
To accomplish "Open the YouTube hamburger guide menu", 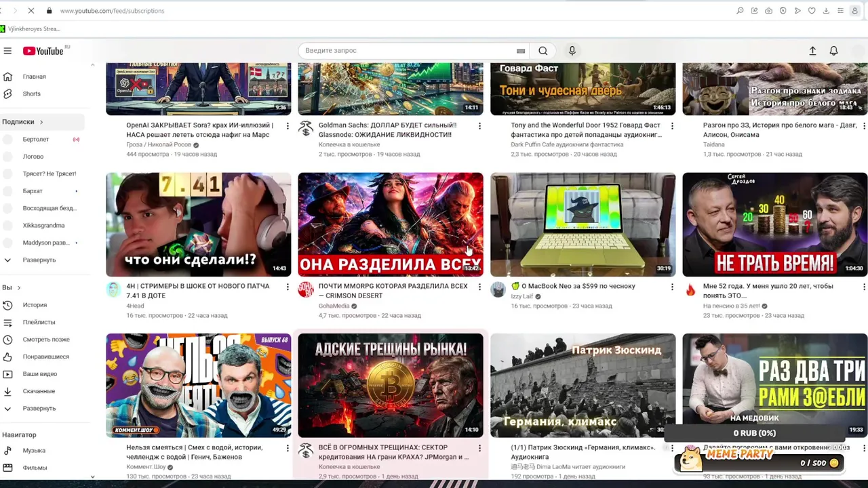I will click(7, 51).
